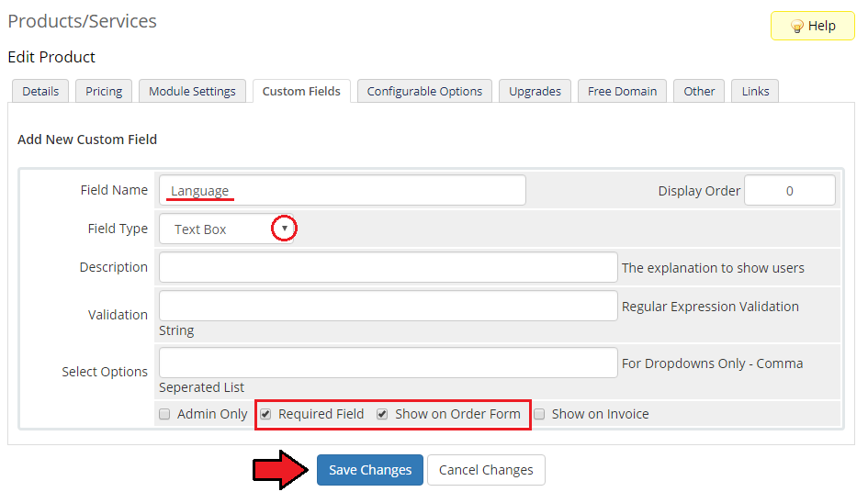Uncheck Show on Order Form checkbox
This screenshot has width=868, height=503.
coord(382,414)
